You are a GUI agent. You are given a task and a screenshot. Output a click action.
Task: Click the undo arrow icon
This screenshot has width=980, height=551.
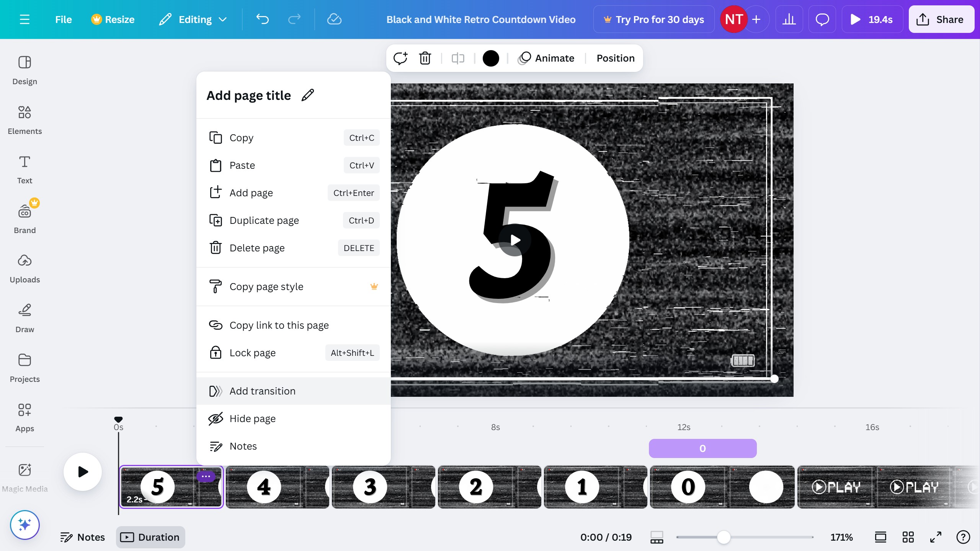[263, 19]
